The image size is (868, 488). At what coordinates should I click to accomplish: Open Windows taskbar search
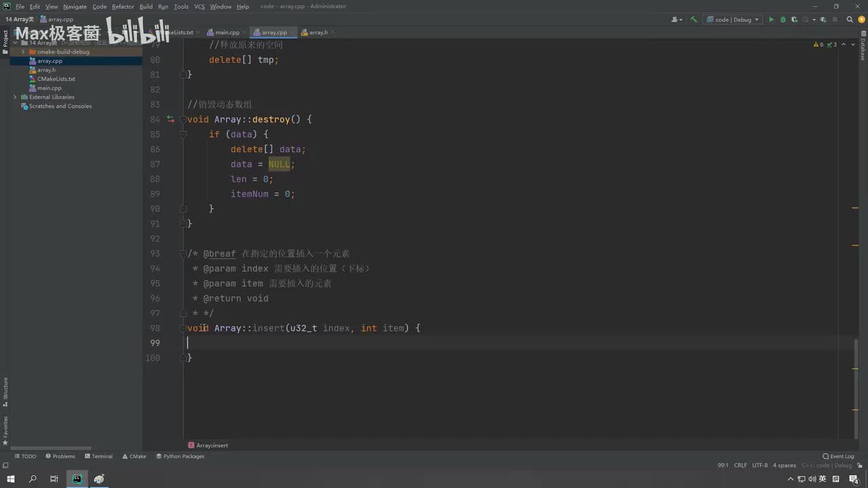pos(33,479)
